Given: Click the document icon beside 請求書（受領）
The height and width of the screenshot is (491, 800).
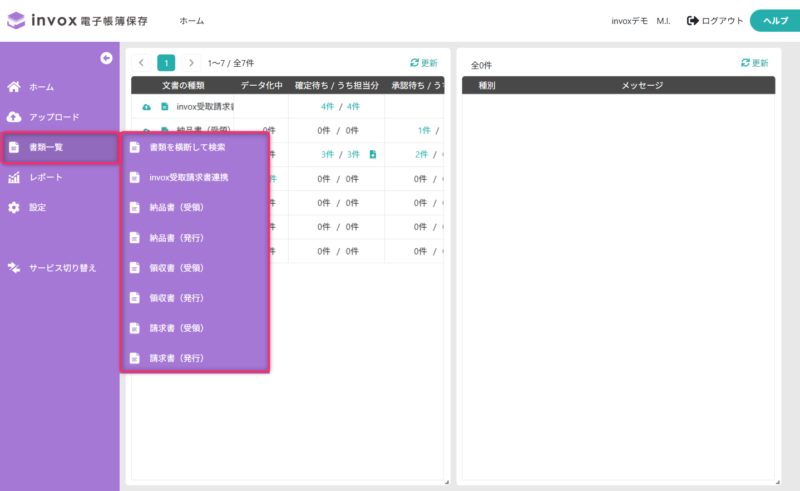Looking at the screenshot, I should 135,328.
